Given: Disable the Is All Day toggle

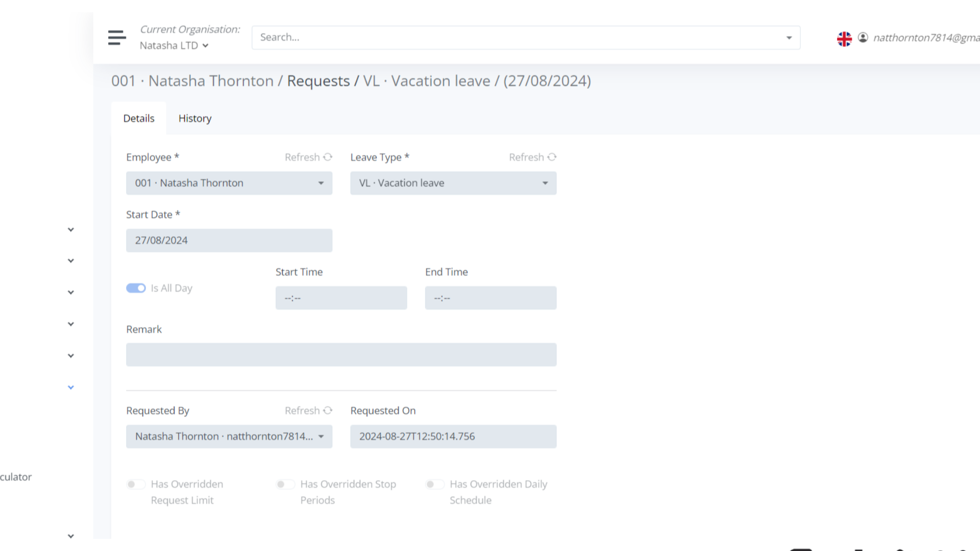Looking at the screenshot, I should coord(136,288).
